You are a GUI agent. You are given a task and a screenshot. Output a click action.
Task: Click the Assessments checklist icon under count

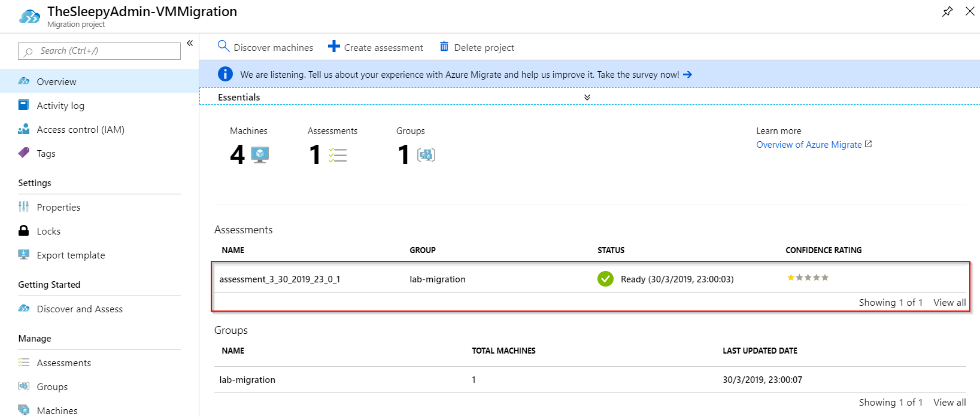[x=338, y=156]
